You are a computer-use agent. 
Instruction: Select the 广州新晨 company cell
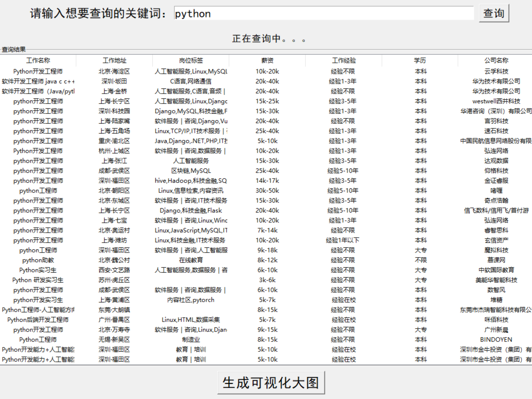496,329
